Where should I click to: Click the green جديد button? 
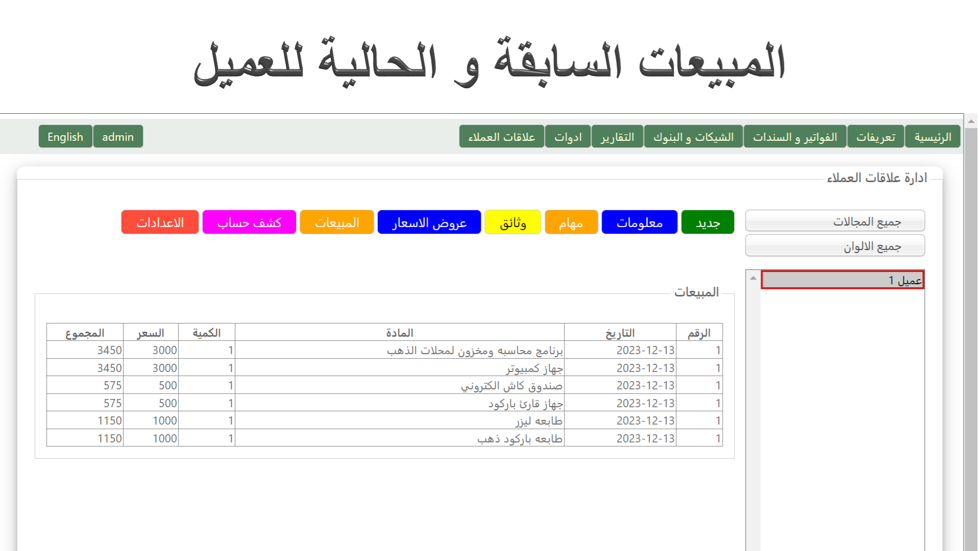pos(707,222)
